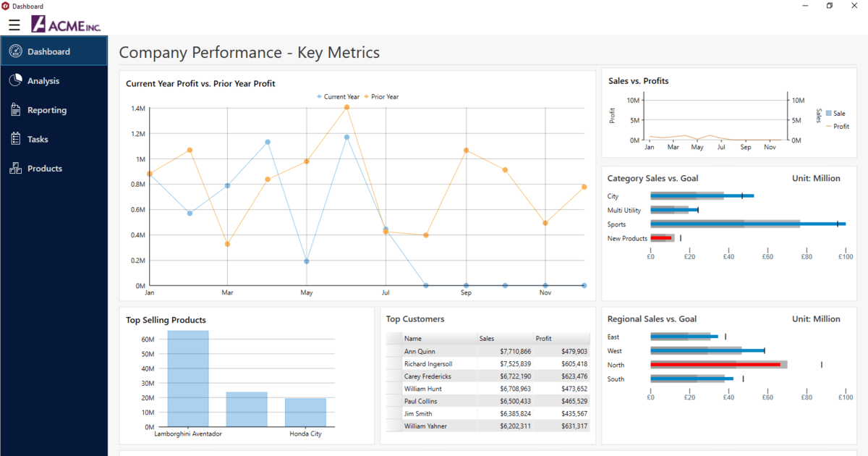Select the Analysis pie chart icon

point(16,80)
